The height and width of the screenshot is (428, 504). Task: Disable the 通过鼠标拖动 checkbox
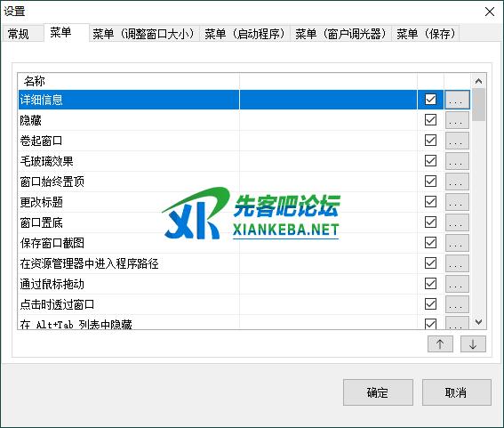point(430,284)
